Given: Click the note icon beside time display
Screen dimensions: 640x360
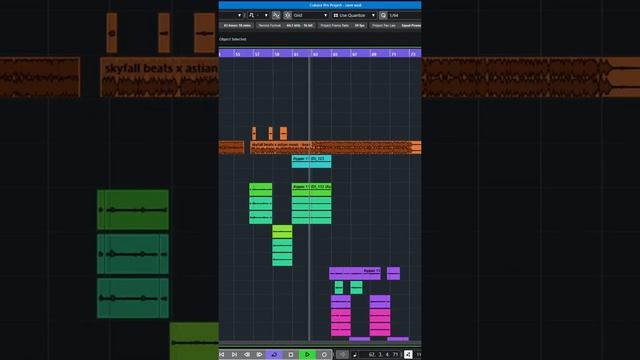Looking at the screenshot, I should click(355, 355).
